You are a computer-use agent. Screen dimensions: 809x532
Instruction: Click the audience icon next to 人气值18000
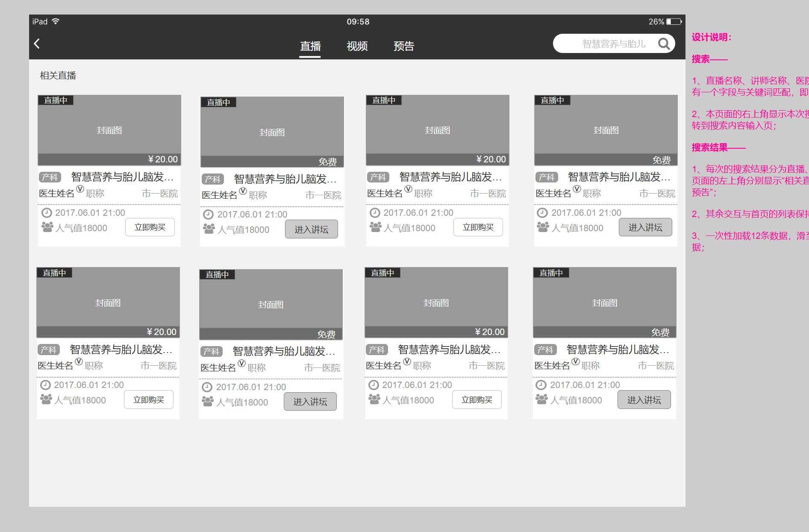click(x=46, y=227)
